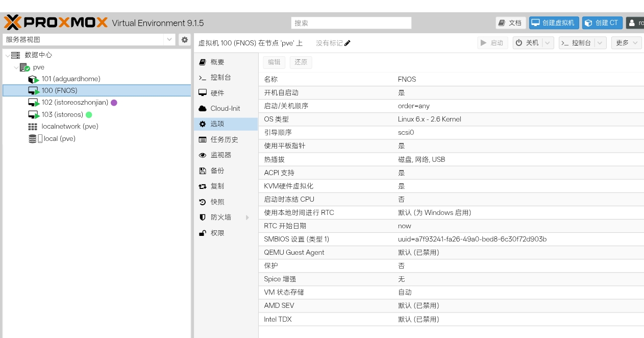This screenshot has height=338, width=644.
Task: Open the 监视器 monitor section
Action: 220,155
